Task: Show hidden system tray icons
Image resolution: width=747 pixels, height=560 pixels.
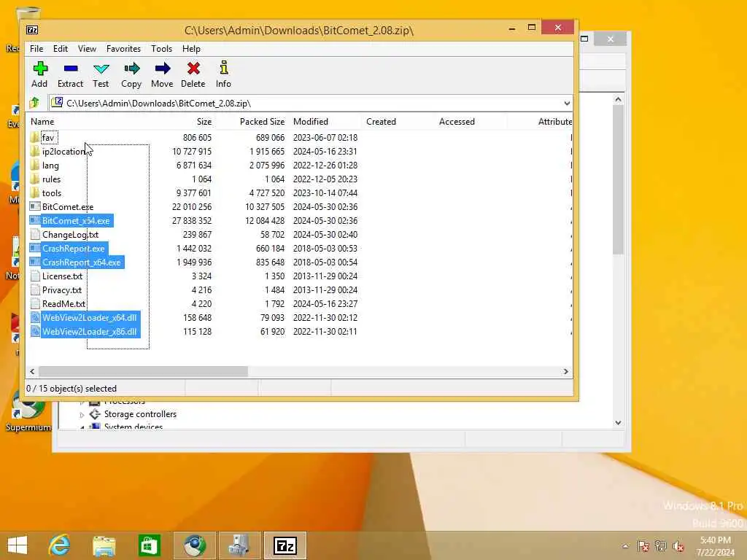Action: click(x=625, y=546)
